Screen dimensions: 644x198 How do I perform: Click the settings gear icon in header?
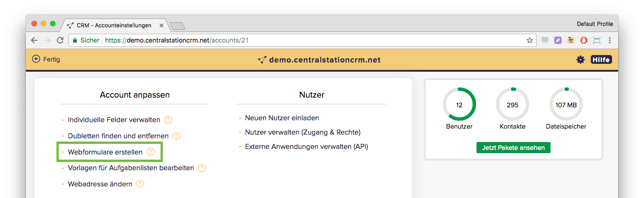coord(580,60)
